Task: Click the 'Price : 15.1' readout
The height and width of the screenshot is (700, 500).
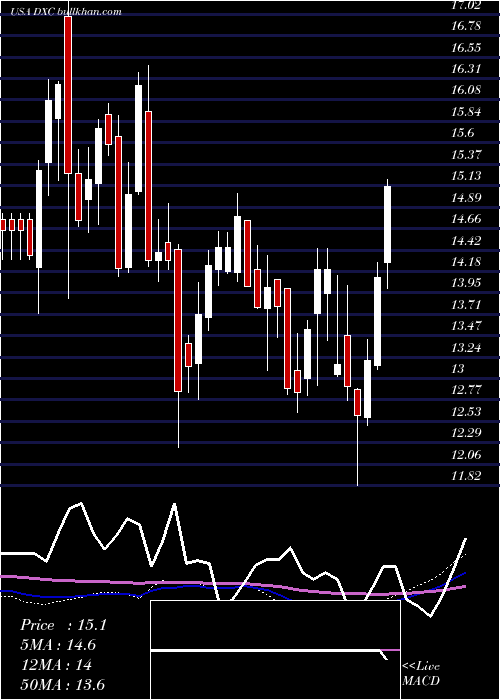Action: 63,625
